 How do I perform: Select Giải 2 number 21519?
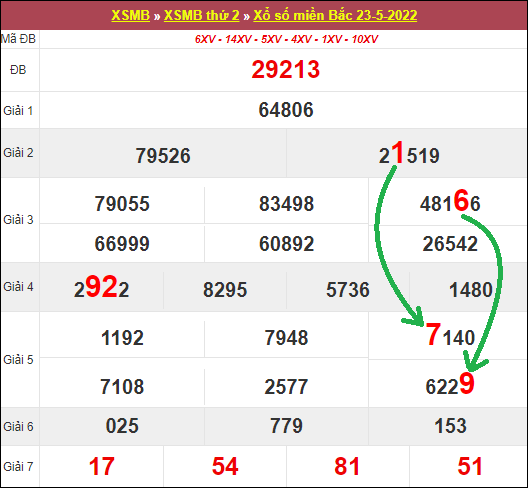[x=409, y=153]
